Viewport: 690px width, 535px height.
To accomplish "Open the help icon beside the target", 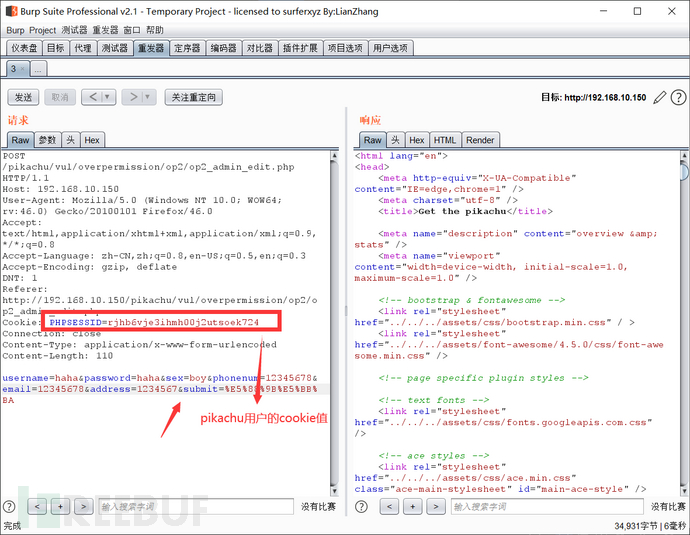I will tap(678, 97).
